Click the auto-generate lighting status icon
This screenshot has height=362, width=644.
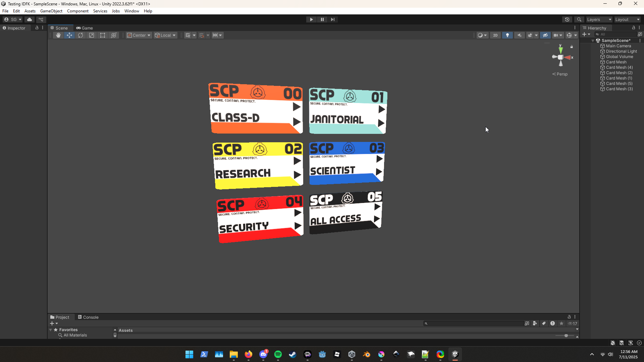pyautogui.click(x=631, y=343)
